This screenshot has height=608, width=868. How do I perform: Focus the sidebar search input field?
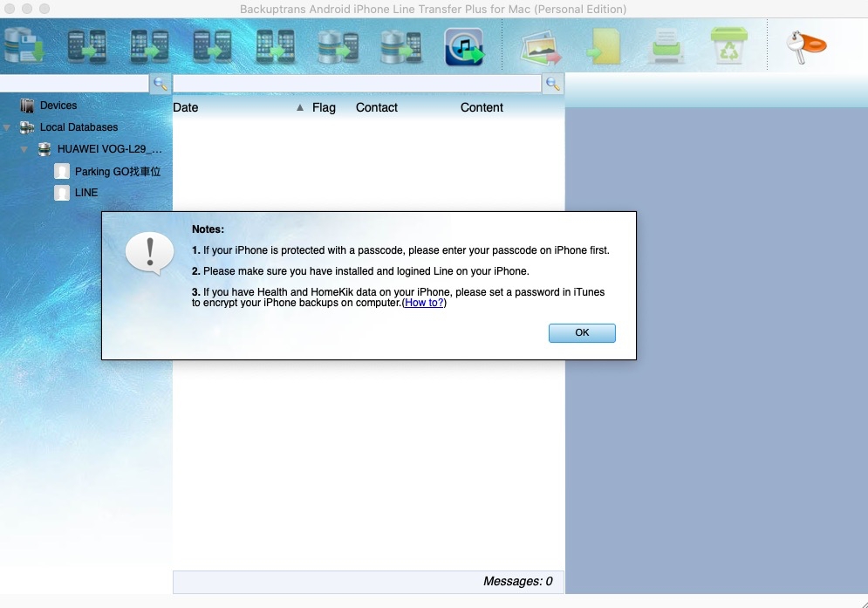(x=74, y=84)
